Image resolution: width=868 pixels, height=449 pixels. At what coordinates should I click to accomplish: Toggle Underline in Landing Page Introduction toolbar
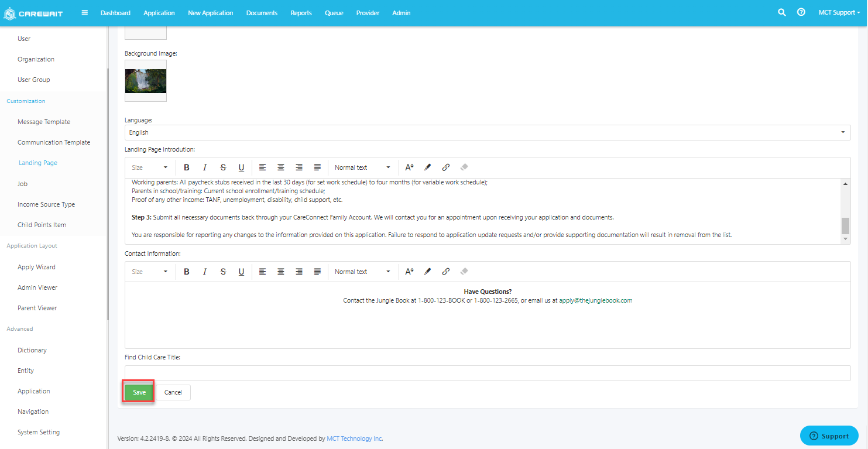[x=241, y=167]
